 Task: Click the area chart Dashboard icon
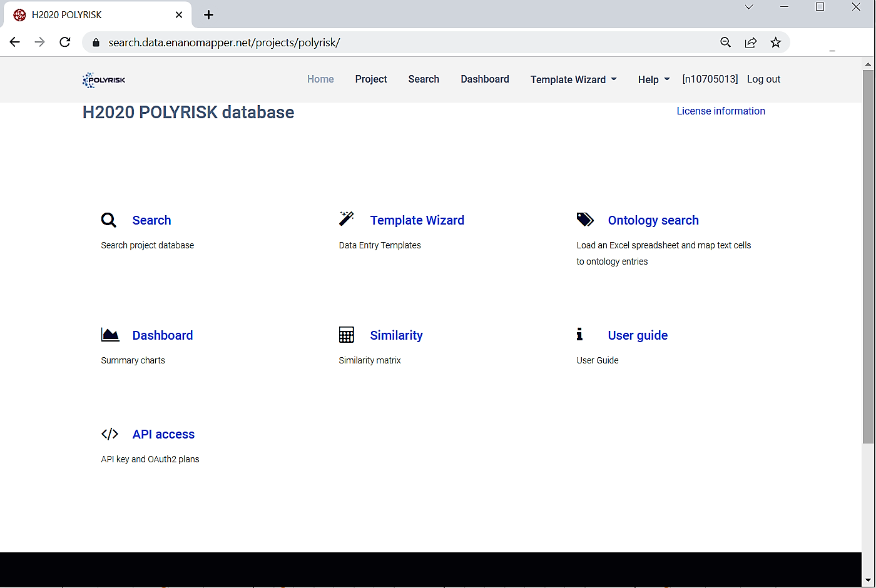(x=110, y=335)
